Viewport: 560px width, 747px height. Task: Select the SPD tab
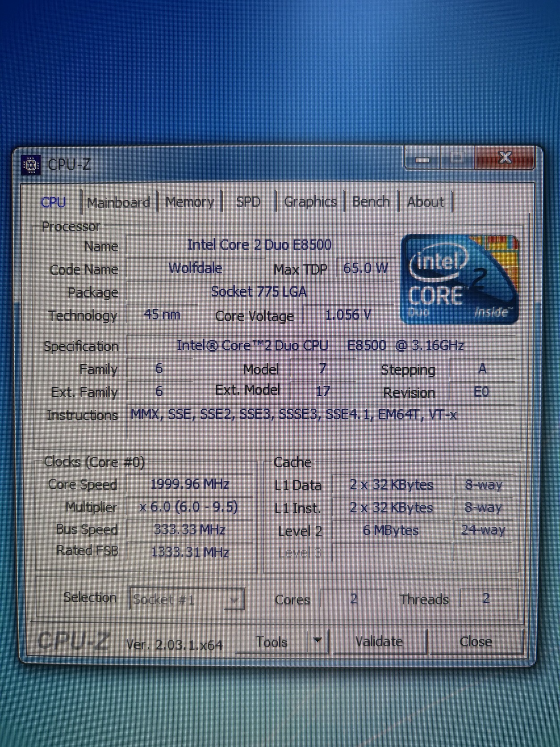(x=248, y=201)
